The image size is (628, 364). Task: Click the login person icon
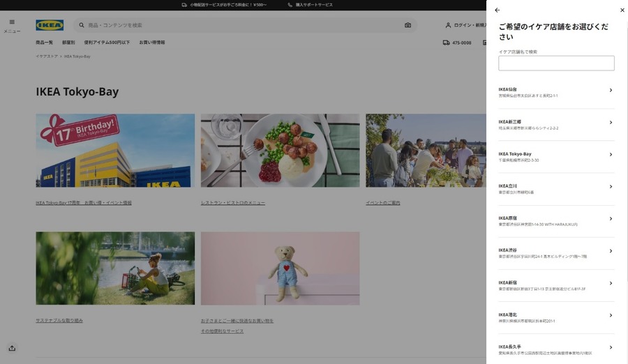448,25
